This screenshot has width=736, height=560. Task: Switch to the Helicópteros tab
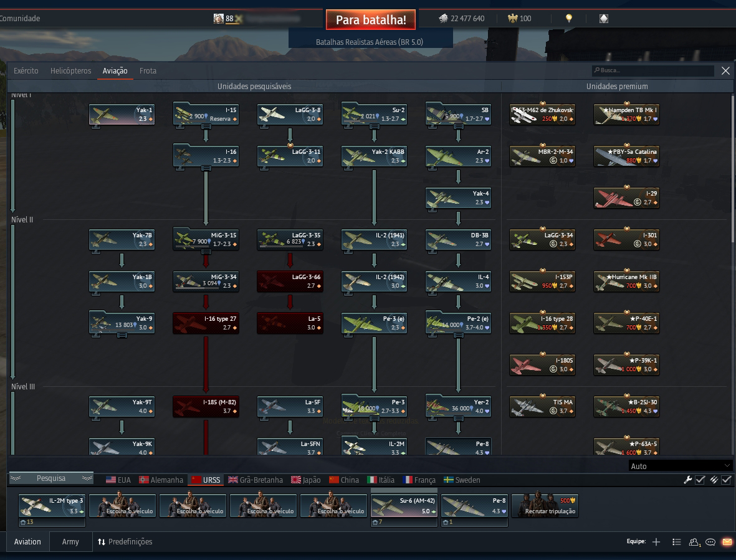coord(71,71)
